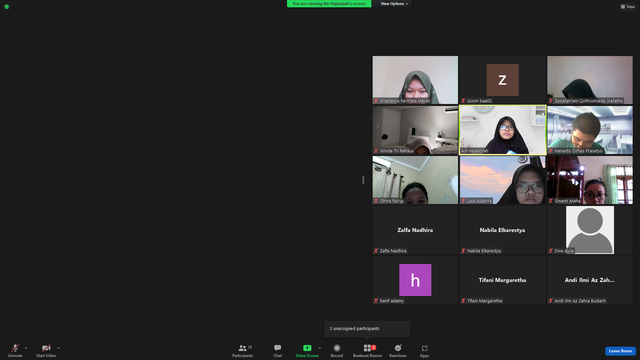Select Diva Aulia's profile silhouette picture
Viewport: 640px width, 360px height.
click(590, 230)
